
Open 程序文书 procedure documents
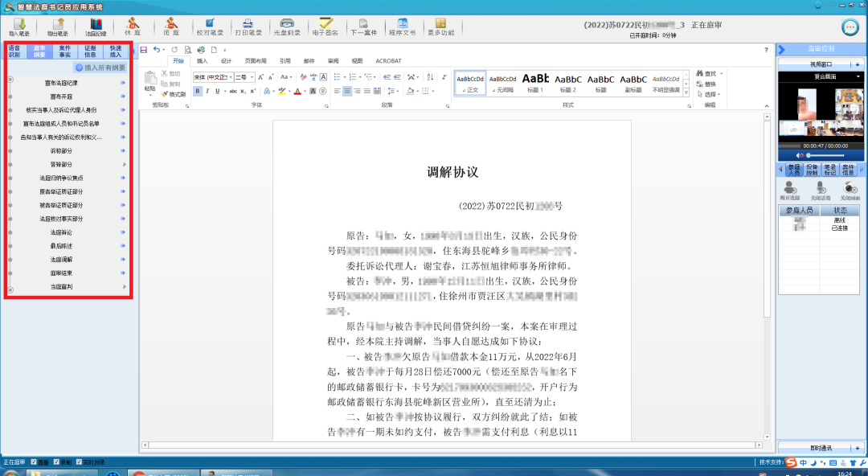[x=402, y=27]
